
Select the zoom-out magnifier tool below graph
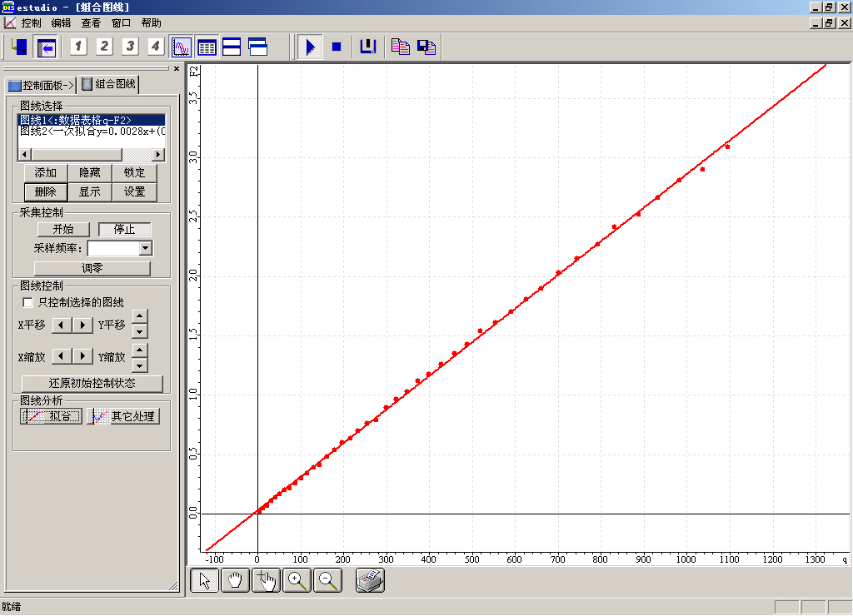point(328,581)
